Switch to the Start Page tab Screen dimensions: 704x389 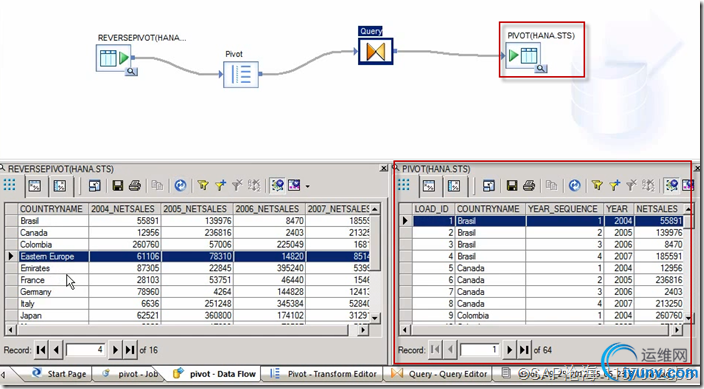point(59,374)
